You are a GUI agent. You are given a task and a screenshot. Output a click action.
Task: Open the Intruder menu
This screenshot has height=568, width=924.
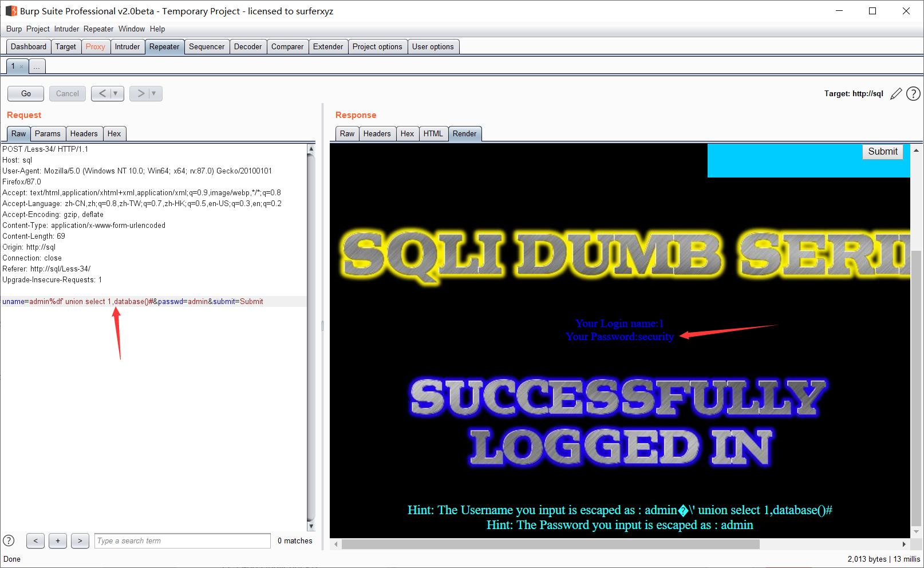[66, 29]
